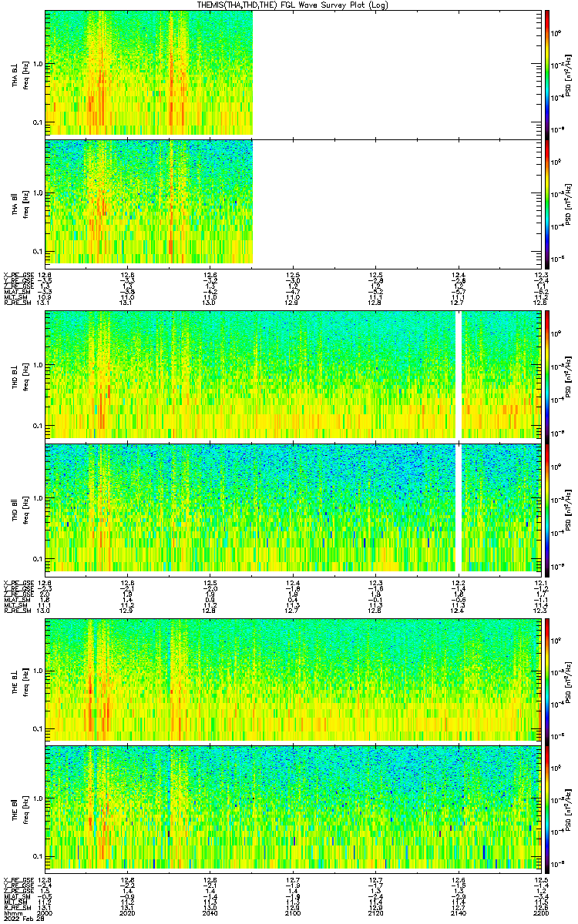578x924 pixels.
Task: Click the THA B-parallel spectrogram panel
Action: (x=293, y=203)
